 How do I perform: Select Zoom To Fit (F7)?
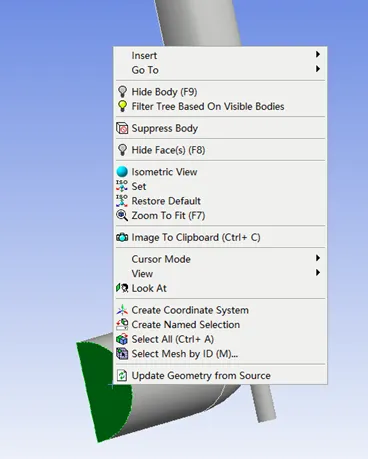tap(221, 216)
